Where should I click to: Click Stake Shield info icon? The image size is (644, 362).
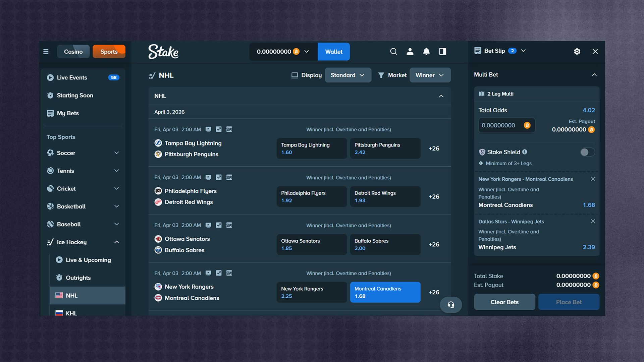[x=525, y=152]
